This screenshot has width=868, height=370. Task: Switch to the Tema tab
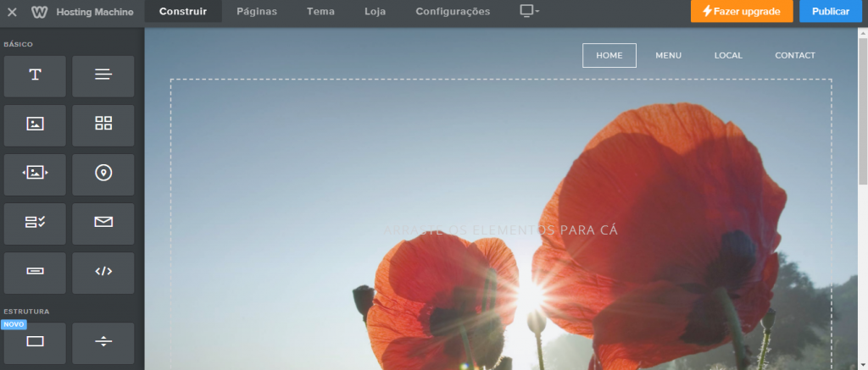click(320, 12)
